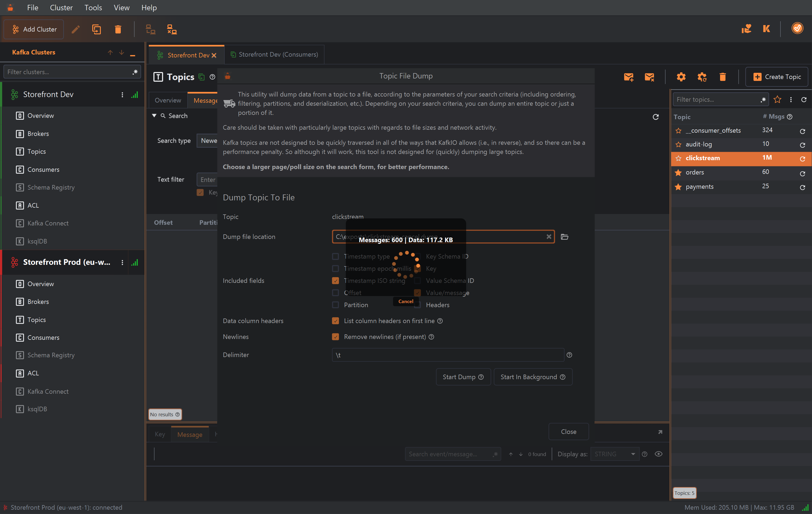The width and height of the screenshot is (812, 514).
Task: Click the Add Cluster button
Action: coord(34,29)
